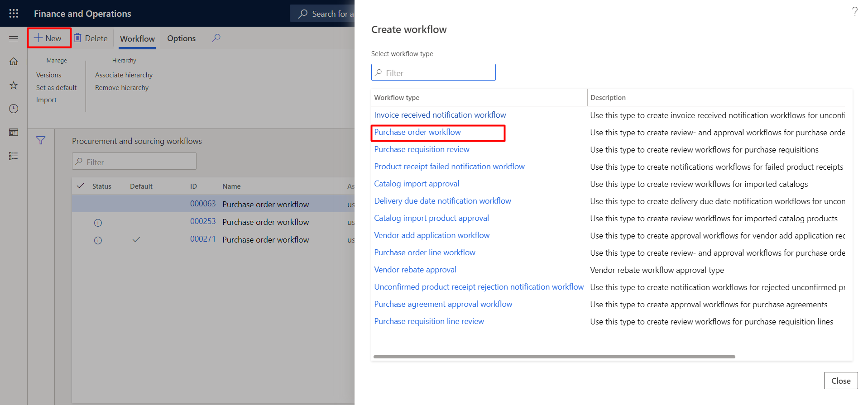The image size is (868, 405).
Task: Select Purchase requisition line review type
Action: coord(429,321)
